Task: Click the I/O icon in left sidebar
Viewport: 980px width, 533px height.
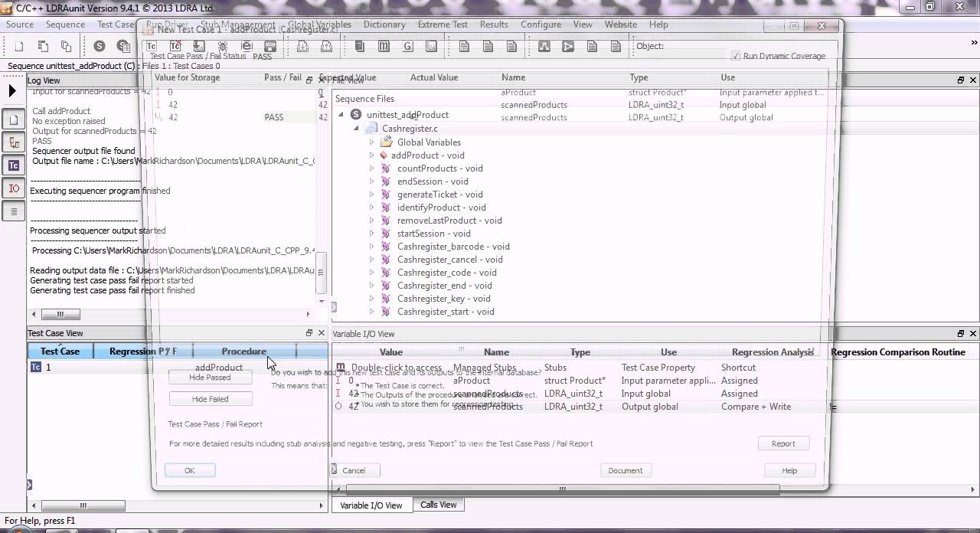Action: 14,188
